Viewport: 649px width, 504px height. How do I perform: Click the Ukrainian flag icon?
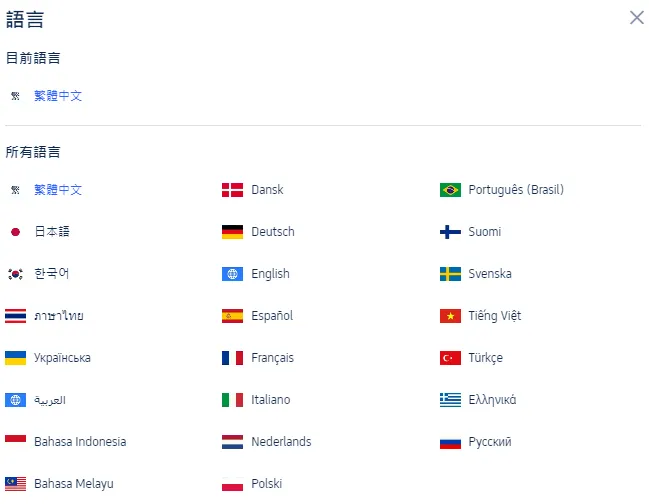point(15,358)
